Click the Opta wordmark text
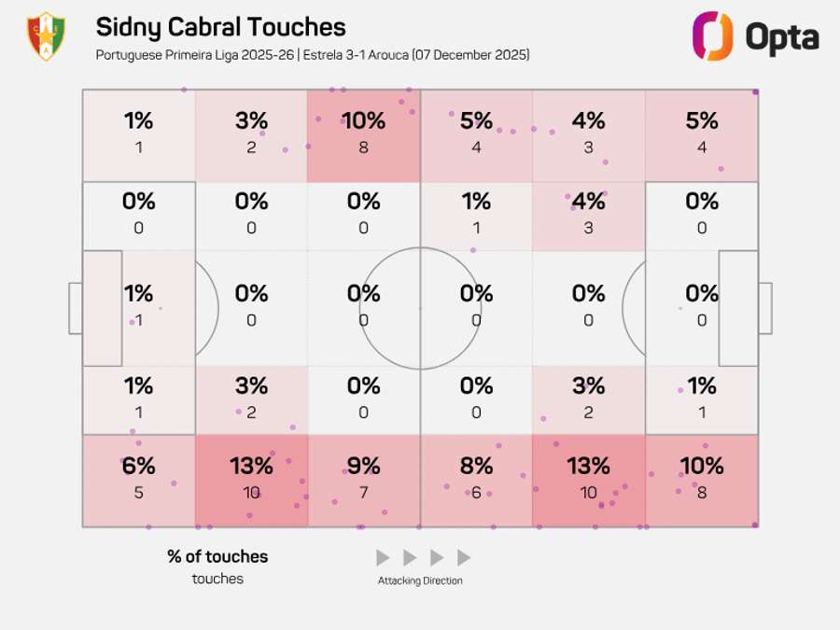The height and width of the screenshot is (630, 840). [782, 37]
